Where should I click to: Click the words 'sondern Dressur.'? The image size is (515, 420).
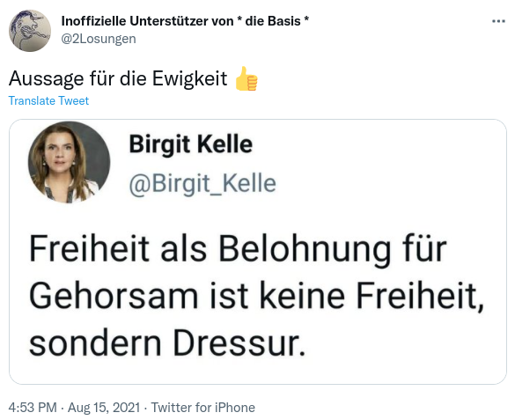(x=167, y=343)
